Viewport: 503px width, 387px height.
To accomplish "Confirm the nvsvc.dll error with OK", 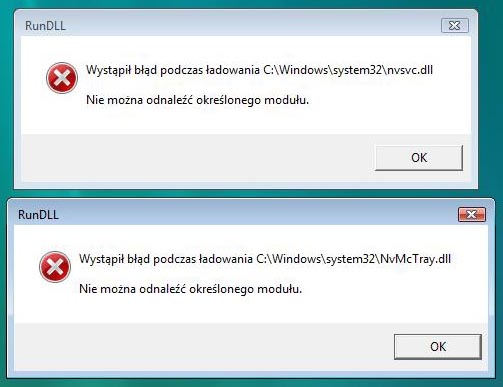I will coord(419,158).
